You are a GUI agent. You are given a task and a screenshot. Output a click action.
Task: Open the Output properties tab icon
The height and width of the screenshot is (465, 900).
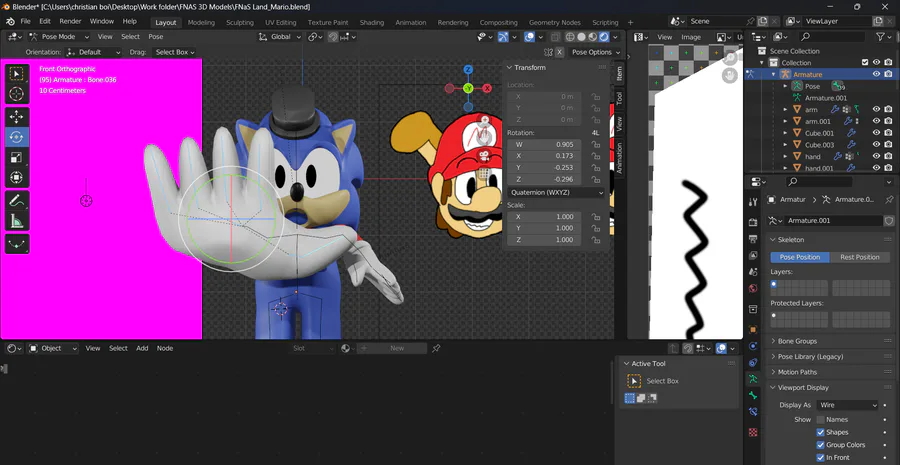(754, 238)
